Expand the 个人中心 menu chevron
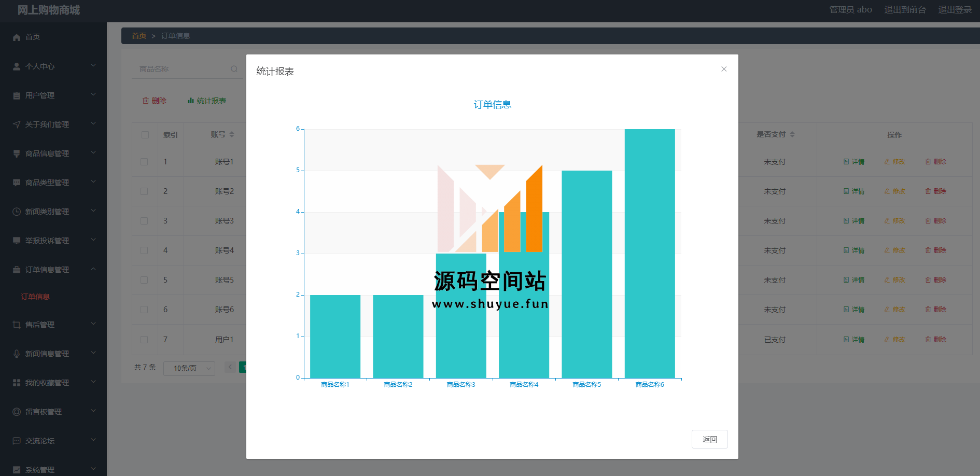The width and height of the screenshot is (980, 476). point(93,65)
